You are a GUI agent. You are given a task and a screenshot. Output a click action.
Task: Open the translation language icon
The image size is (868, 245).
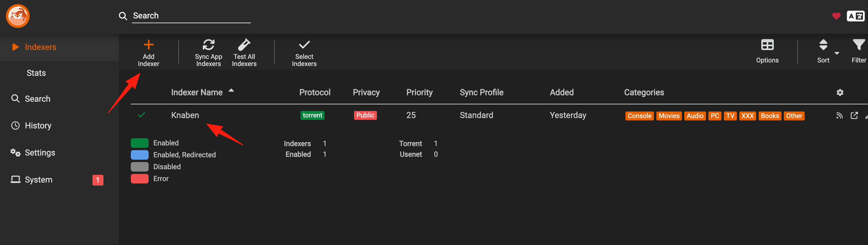click(855, 16)
